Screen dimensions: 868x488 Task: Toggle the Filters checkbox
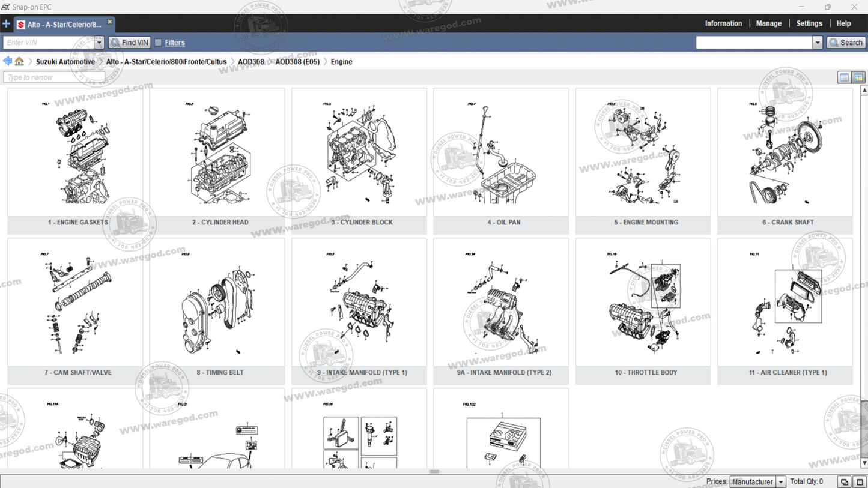coord(158,42)
